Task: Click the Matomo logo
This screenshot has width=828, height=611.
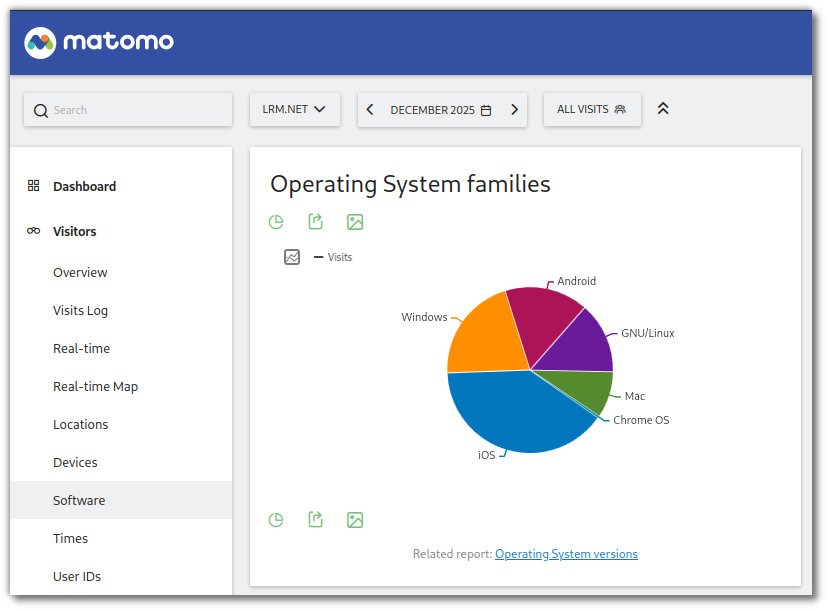Action: (98, 43)
